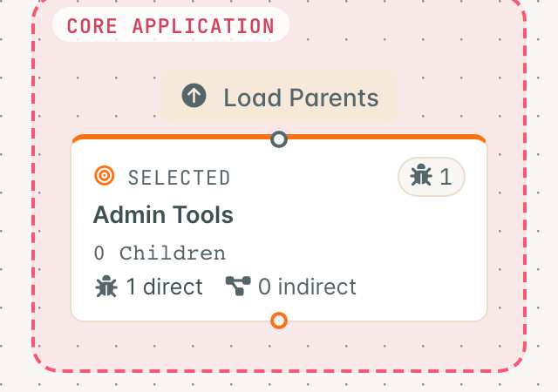Select the CORE APPLICATION group label

pos(171,25)
